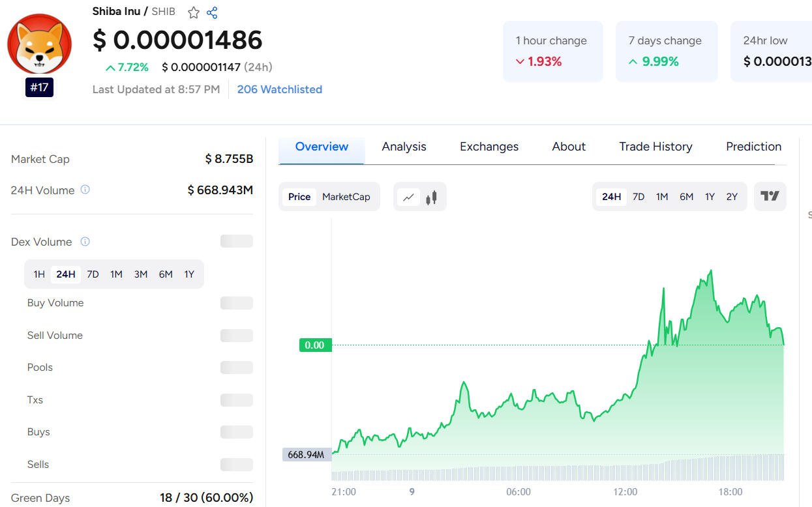
Task: Click the 24H Volume value $ 668.943M
Action: (220, 190)
